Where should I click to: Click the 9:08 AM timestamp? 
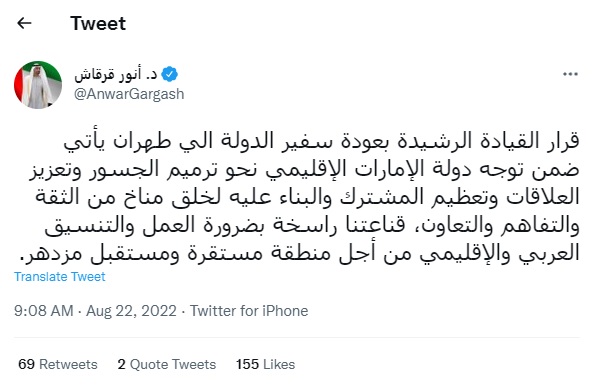click(44, 311)
